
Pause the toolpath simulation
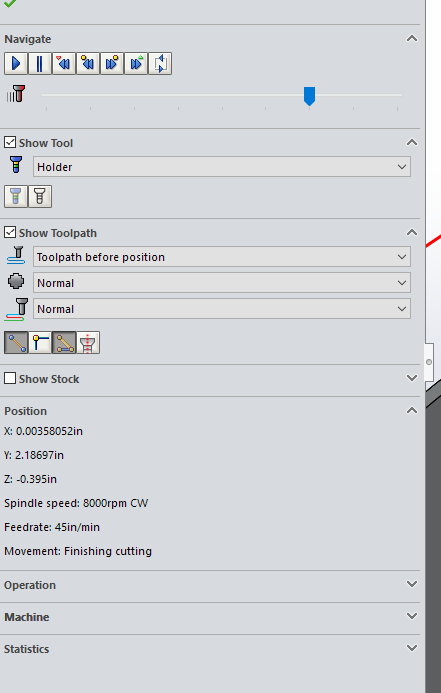click(40, 64)
